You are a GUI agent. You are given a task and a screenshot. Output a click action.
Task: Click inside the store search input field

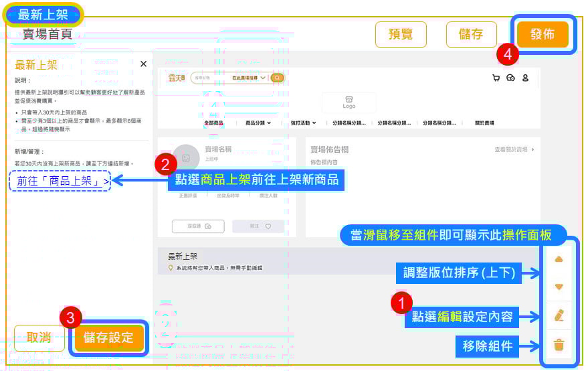(x=207, y=78)
